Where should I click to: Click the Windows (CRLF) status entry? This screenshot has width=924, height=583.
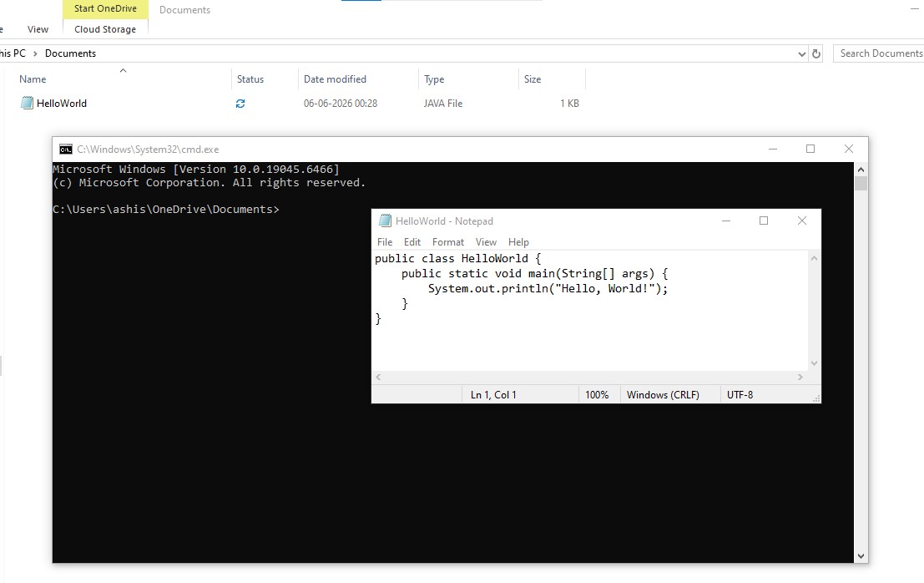pos(663,395)
